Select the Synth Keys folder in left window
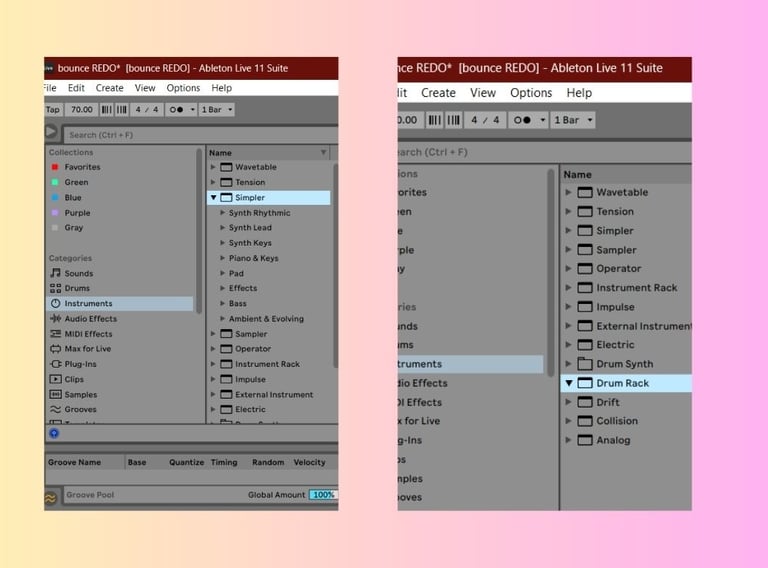Image resolution: width=768 pixels, height=568 pixels. 250,243
